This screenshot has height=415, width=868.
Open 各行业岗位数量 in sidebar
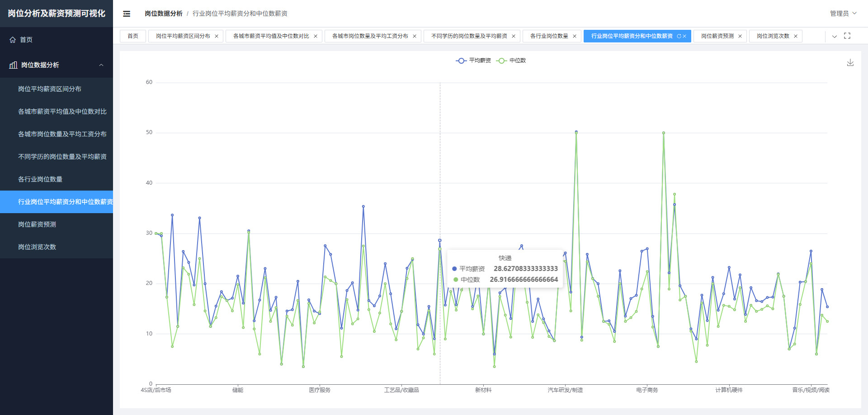click(x=57, y=179)
